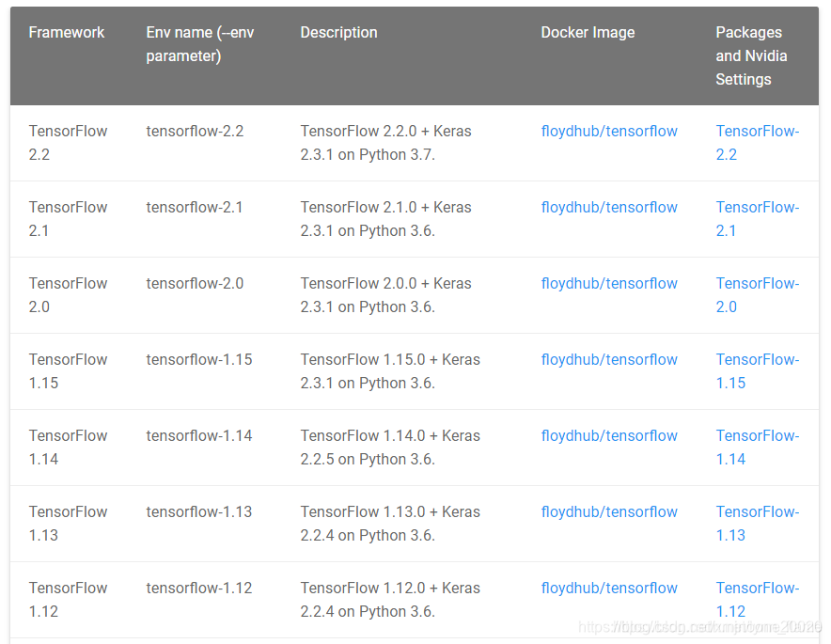Click the Framework column header

coord(67,33)
